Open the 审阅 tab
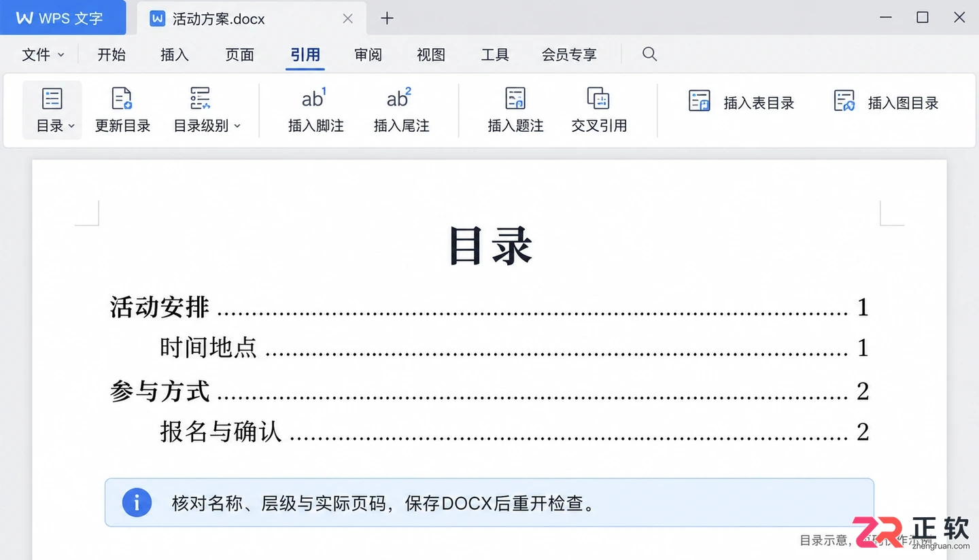The image size is (979, 560). coord(368,55)
